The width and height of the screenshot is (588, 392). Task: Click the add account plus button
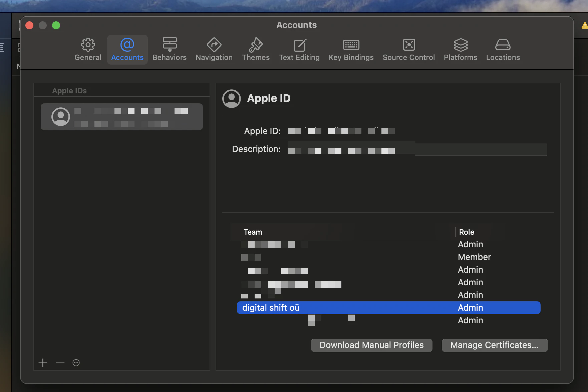tap(43, 363)
